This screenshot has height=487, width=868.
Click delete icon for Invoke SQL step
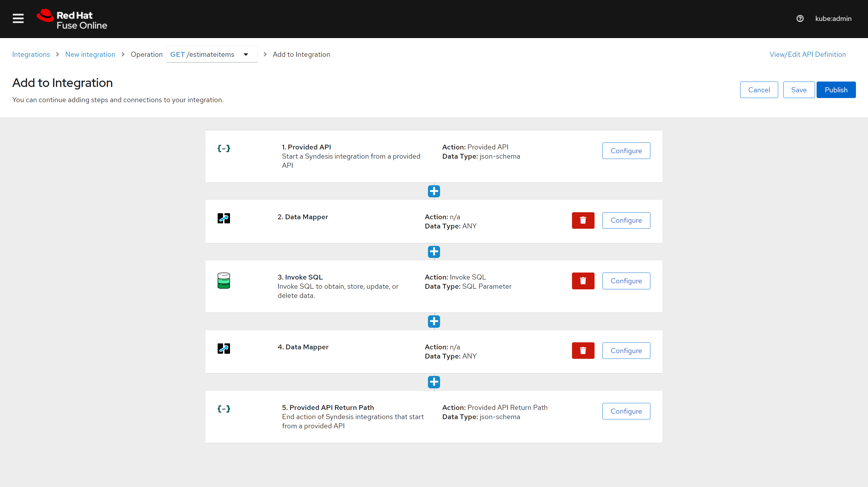coord(583,281)
